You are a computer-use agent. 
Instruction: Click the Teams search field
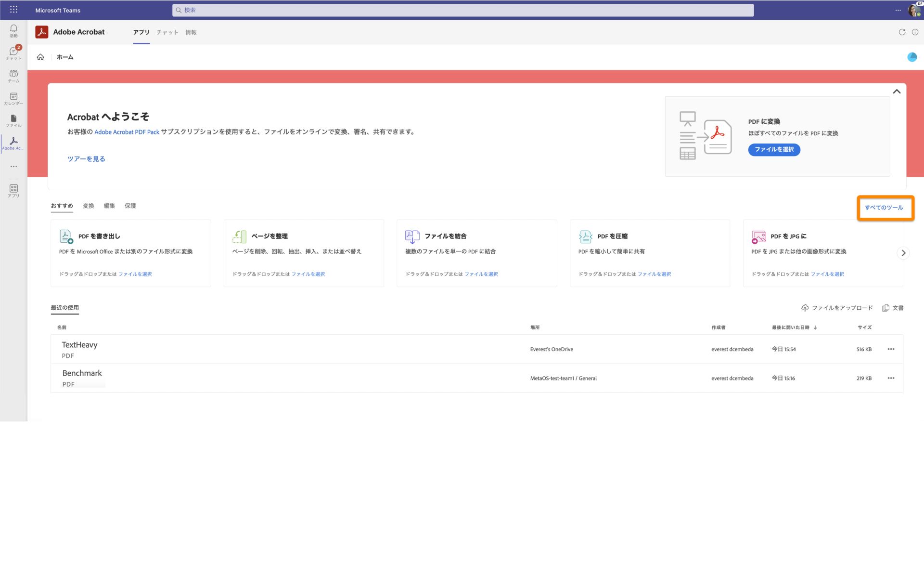click(x=463, y=10)
